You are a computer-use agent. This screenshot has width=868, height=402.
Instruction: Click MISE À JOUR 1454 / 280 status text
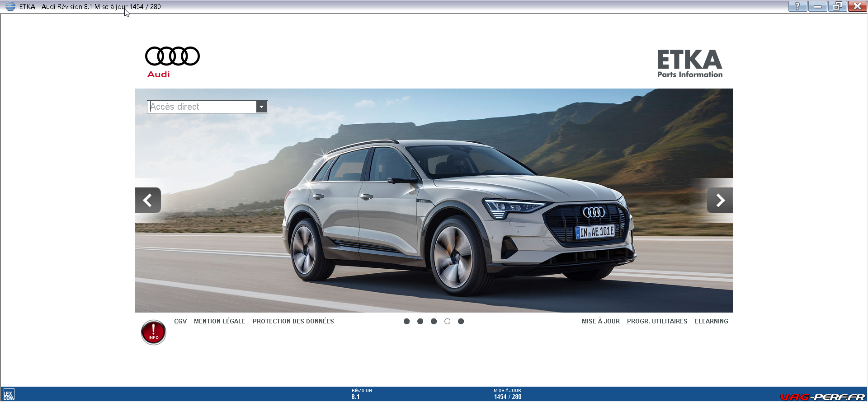[x=507, y=394]
